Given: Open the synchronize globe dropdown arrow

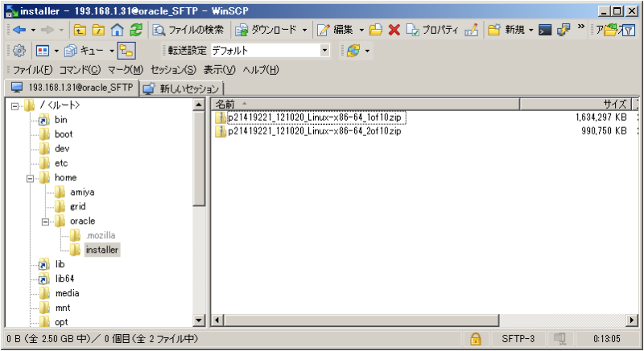Looking at the screenshot, I should (367, 51).
